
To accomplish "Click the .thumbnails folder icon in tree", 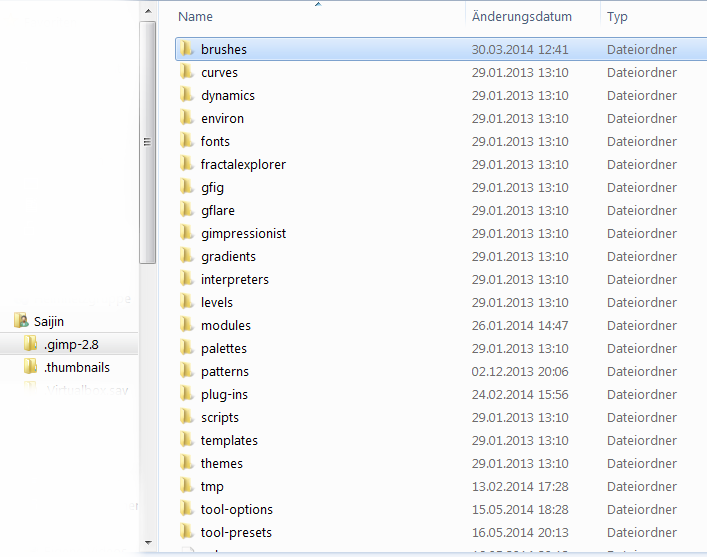I will pos(30,367).
